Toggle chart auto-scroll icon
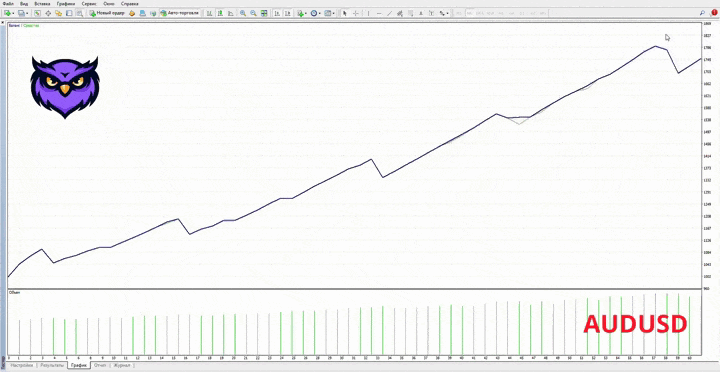The width and height of the screenshot is (720, 372). pyautogui.click(x=277, y=13)
